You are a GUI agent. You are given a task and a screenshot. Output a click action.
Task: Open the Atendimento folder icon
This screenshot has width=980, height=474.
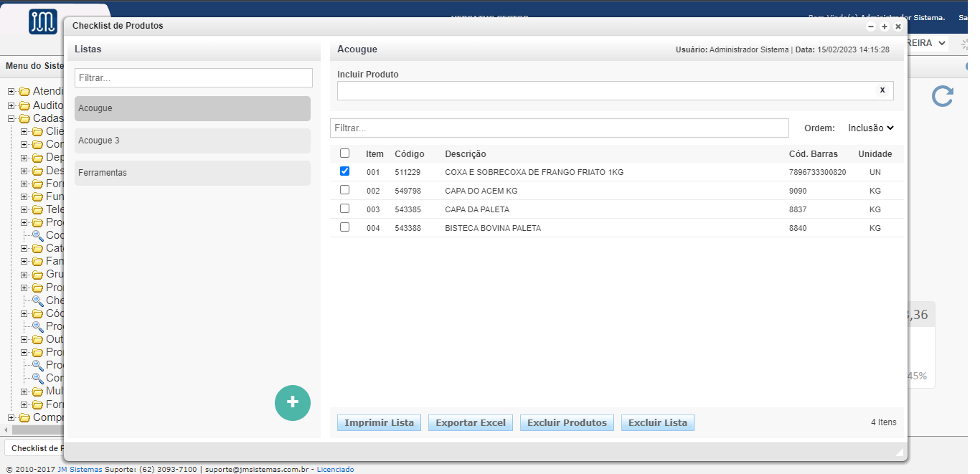25,92
